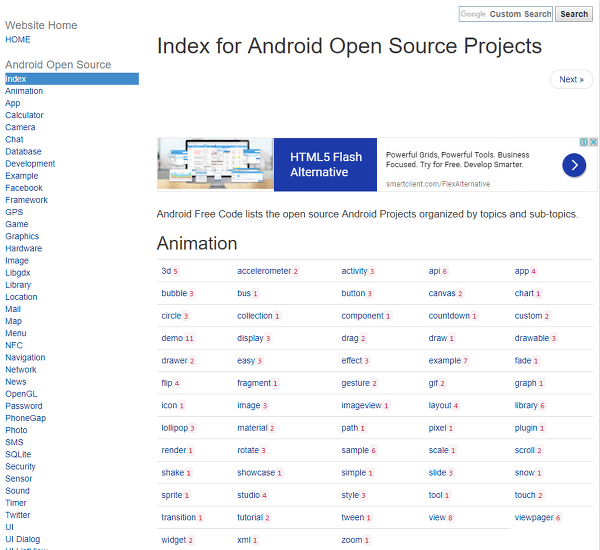
Task: Open the fade animation topic
Action: [x=523, y=361]
